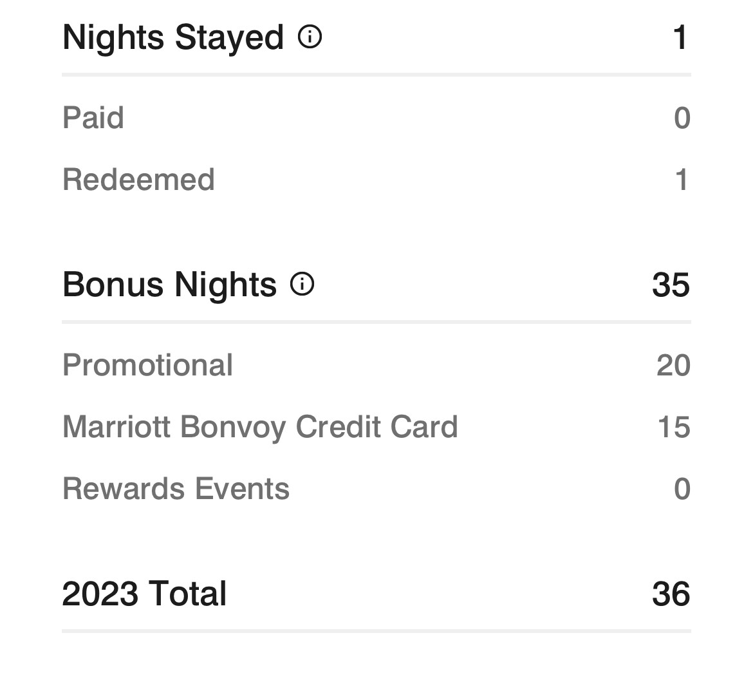Screen dimensions: 753x700
Task: Click the divider line under Nights Stayed
Action: 376,75
